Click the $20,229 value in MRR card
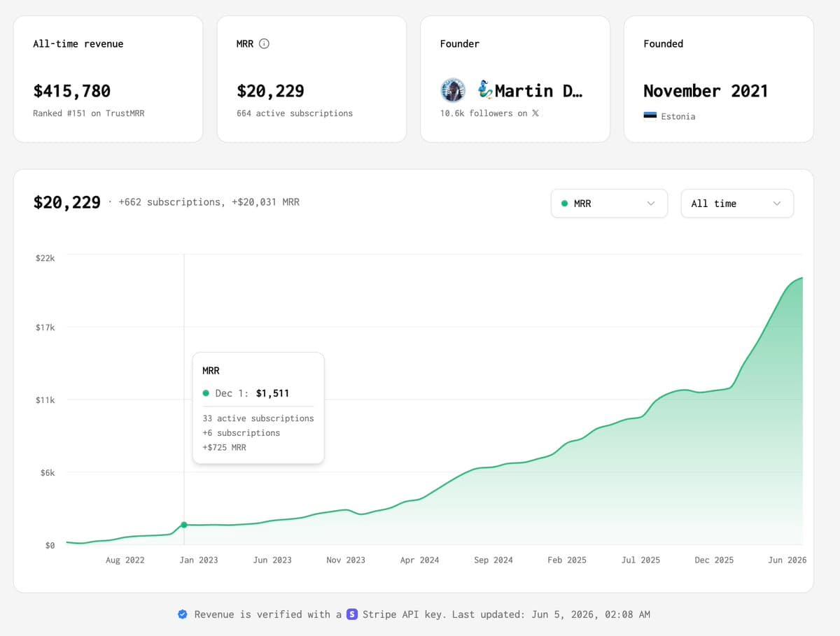The width and height of the screenshot is (840, 636). pyautogui.click(x=270, y=91)
